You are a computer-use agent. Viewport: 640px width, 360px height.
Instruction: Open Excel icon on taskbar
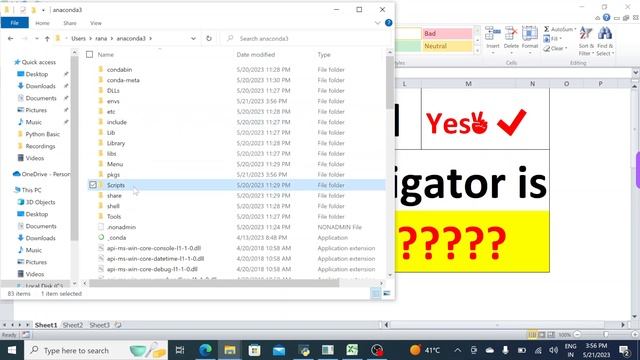[352, 350]
